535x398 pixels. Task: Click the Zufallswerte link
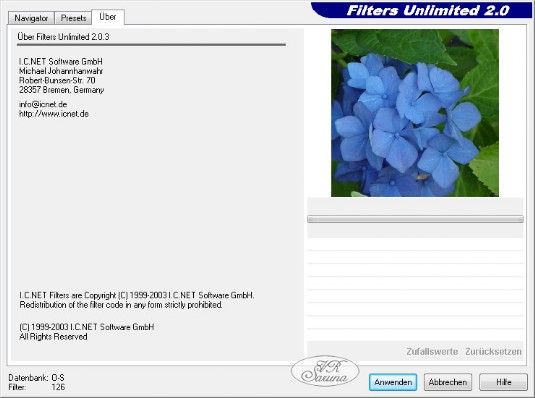click(432, 352)
